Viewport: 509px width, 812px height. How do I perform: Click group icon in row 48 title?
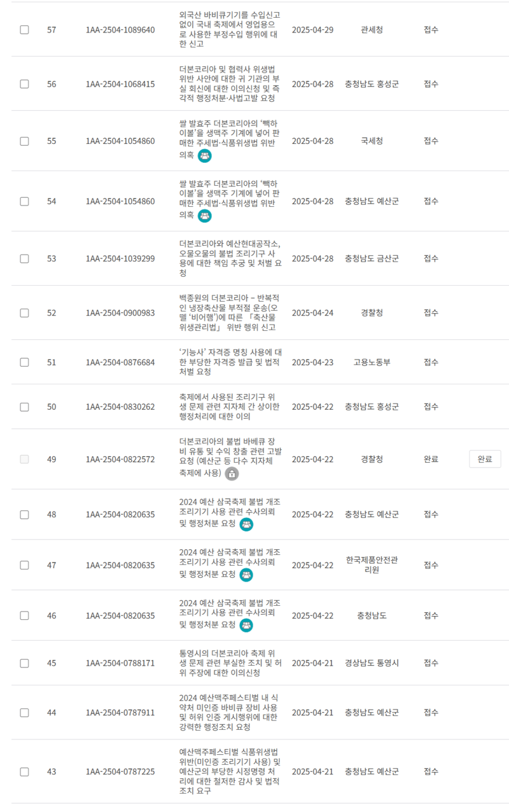click(x=246, y=524)
